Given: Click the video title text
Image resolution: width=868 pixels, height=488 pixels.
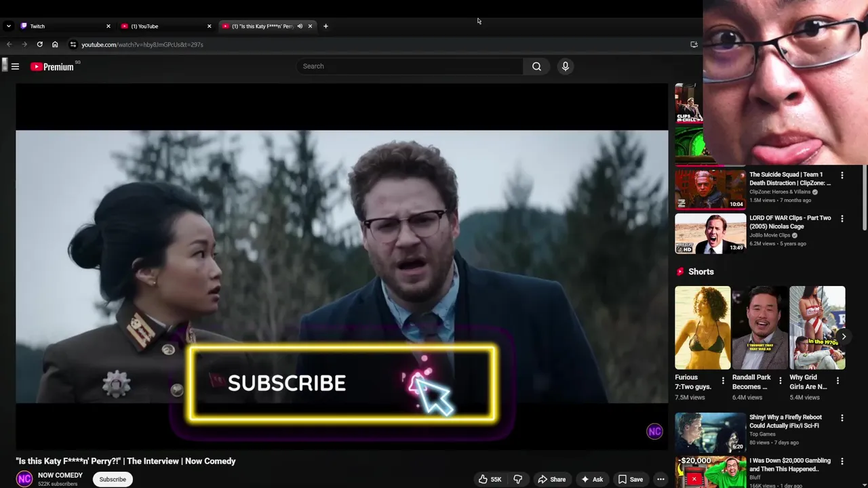Looking at the screenshot, I should 126,461.
